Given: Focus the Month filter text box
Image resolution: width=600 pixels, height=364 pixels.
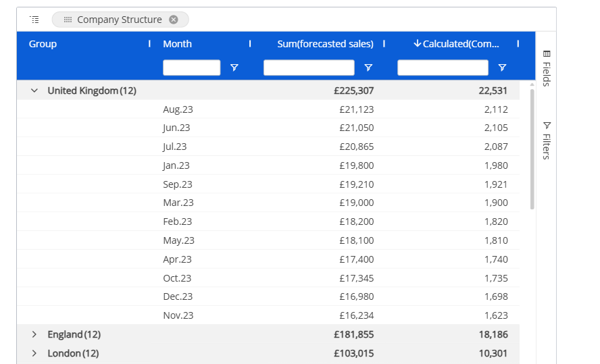Looking at the screenshot, I should [192, 68].
